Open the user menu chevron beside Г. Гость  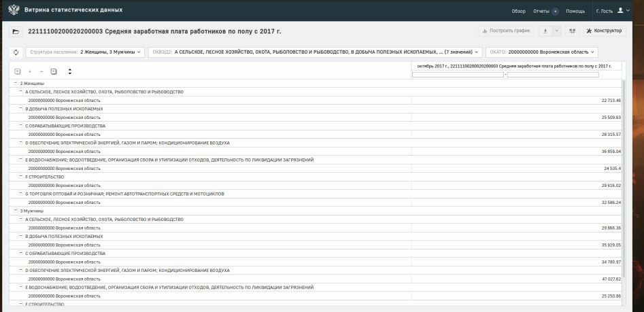coord(628,11)
